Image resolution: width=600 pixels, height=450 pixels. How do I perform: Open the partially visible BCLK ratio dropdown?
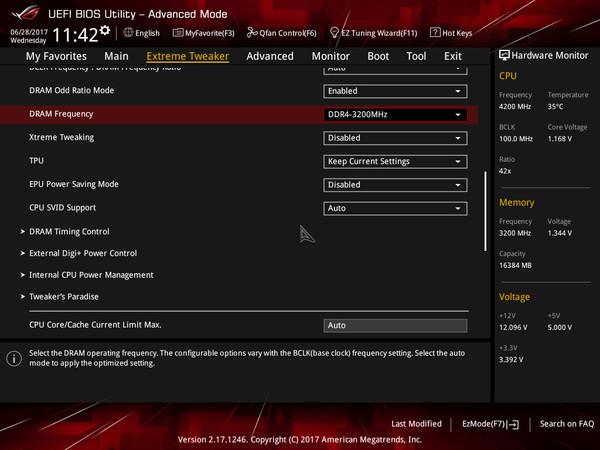(395, 70)
